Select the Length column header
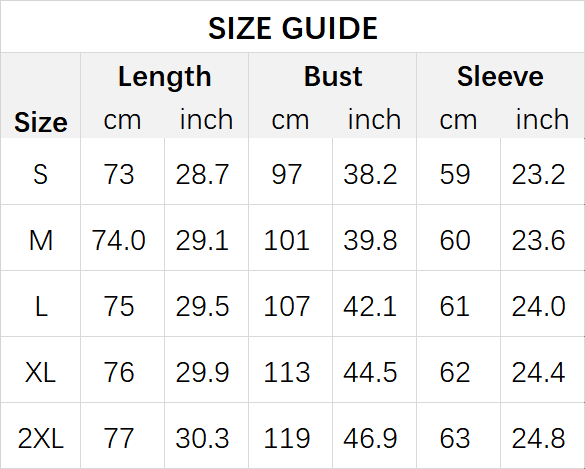The height and width of the screenshot is (469, 585). pyautogui.click(x=165, y=77)
